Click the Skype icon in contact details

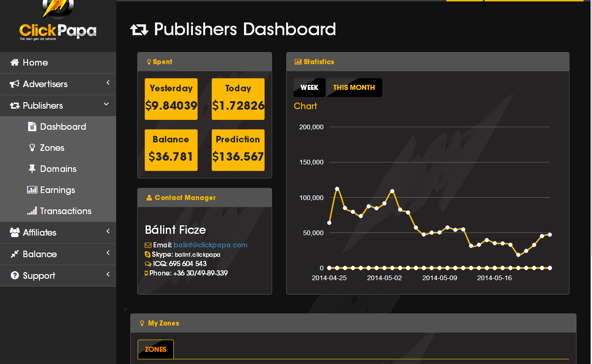pos(148,254)
